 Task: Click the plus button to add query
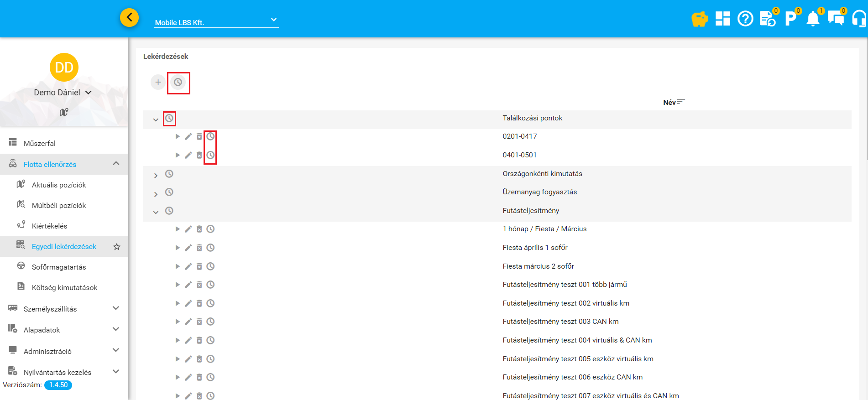tap(158, 82)
